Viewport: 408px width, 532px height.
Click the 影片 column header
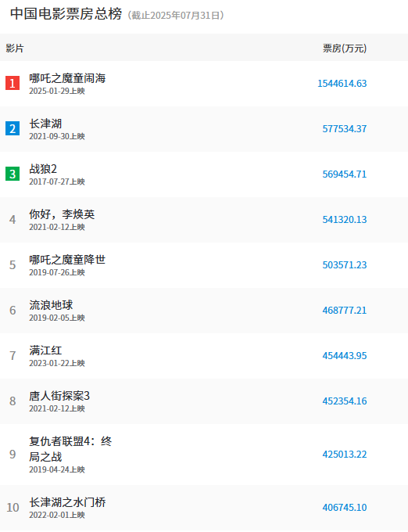pyautogui.click(x=15, y=49)
